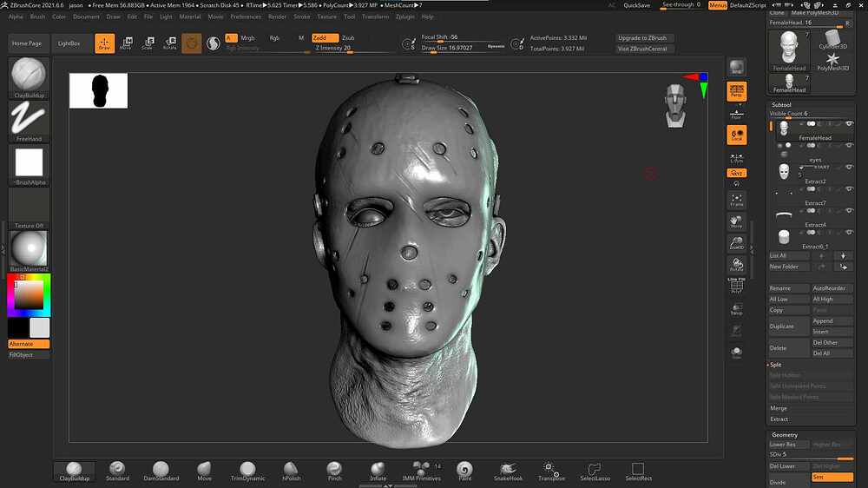Switch to Scale transform mode

pyautogui.click(x=148, y=43)
